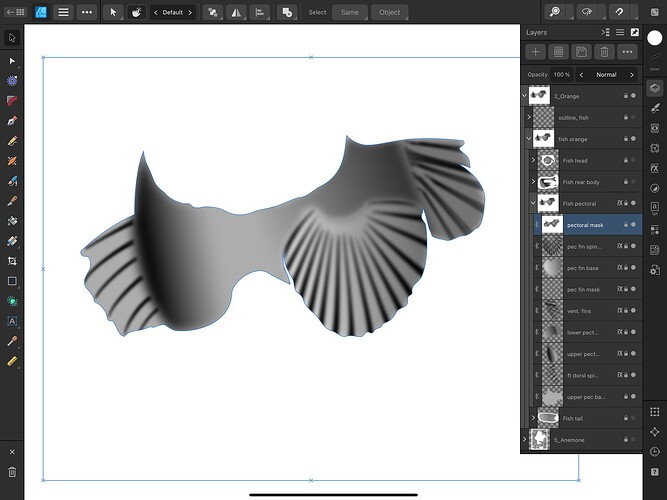Show the 5_Anemone layer
The height and width of the screenshot is (500, 667).
[x=633, y=440]
